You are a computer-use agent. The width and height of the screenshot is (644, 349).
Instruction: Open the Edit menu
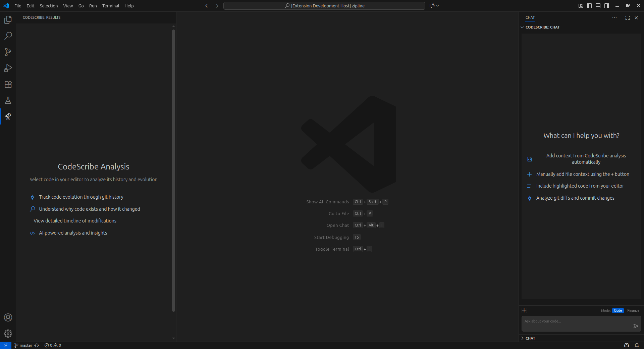coord(31,6)
